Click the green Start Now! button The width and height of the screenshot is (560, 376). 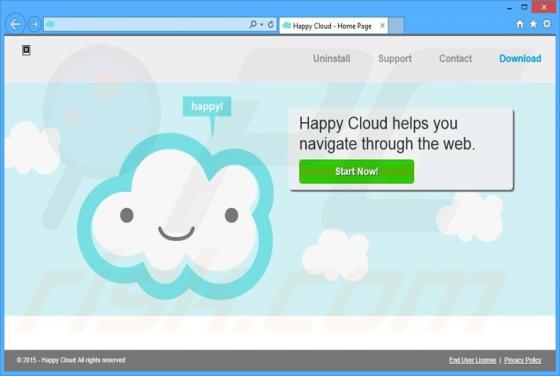[x=356, y=172]
